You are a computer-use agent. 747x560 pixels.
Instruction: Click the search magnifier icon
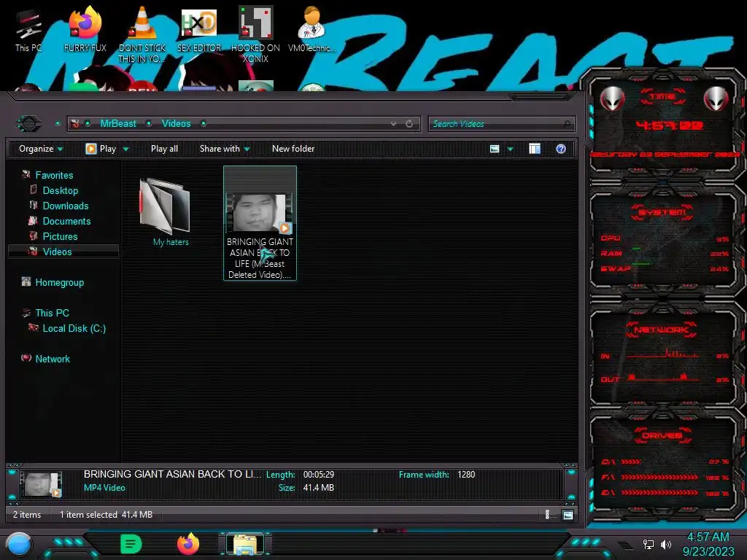pyautogui.click(x=567, y=124)
